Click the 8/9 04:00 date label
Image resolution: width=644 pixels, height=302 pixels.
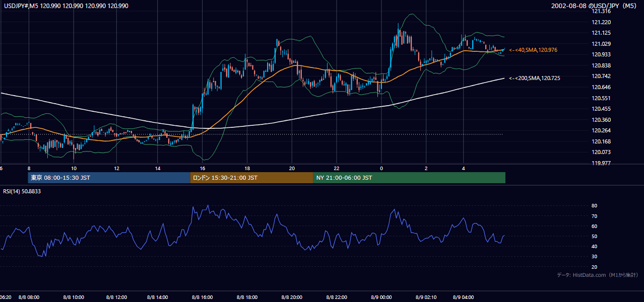click(x=463, y=297)
